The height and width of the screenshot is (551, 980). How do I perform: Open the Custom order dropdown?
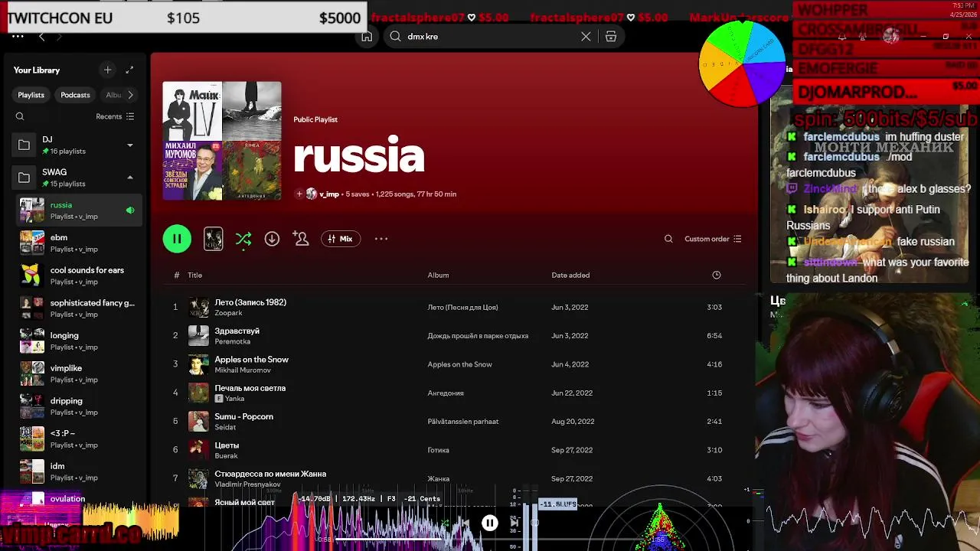click(713, 239)
